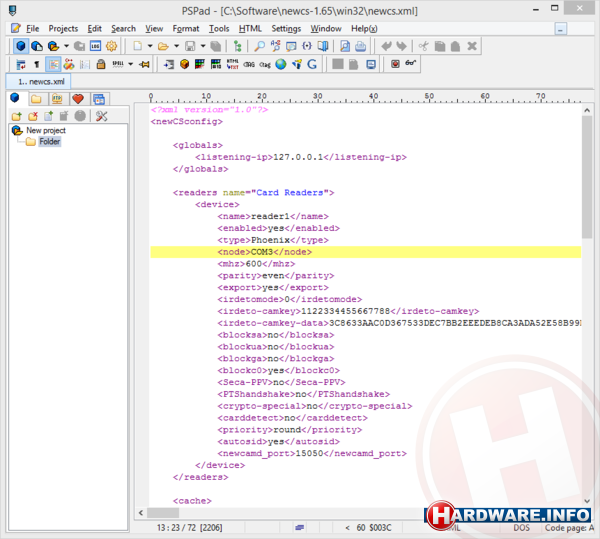Click the matching bracket {} icon
This screenshot has height=539, width=600.
click(x=307, y=46)
